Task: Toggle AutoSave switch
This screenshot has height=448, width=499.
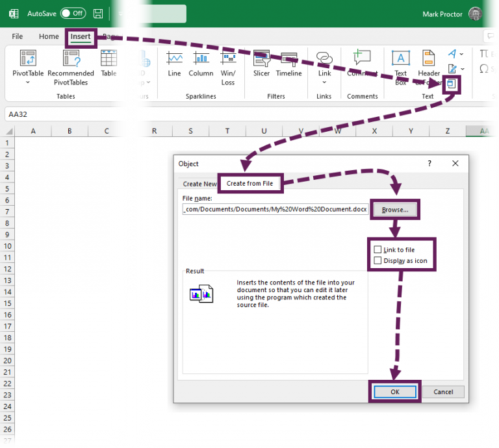Action: (72, 14)
